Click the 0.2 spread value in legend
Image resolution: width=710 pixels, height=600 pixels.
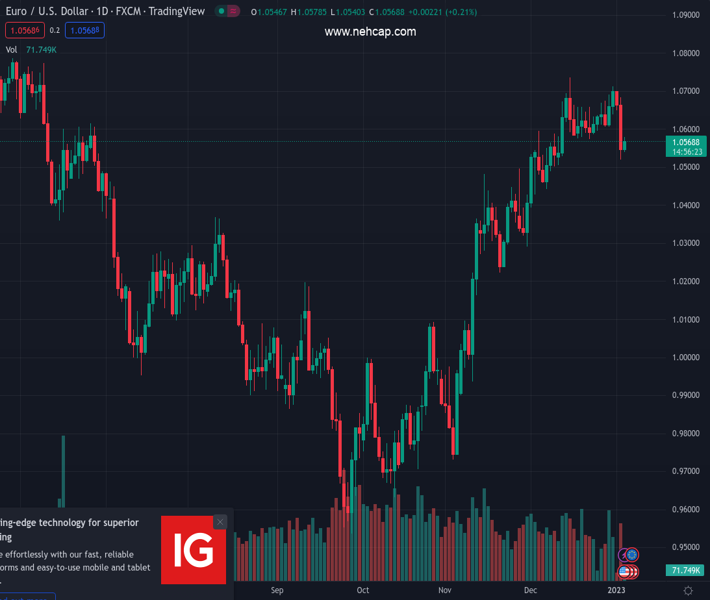55,31
